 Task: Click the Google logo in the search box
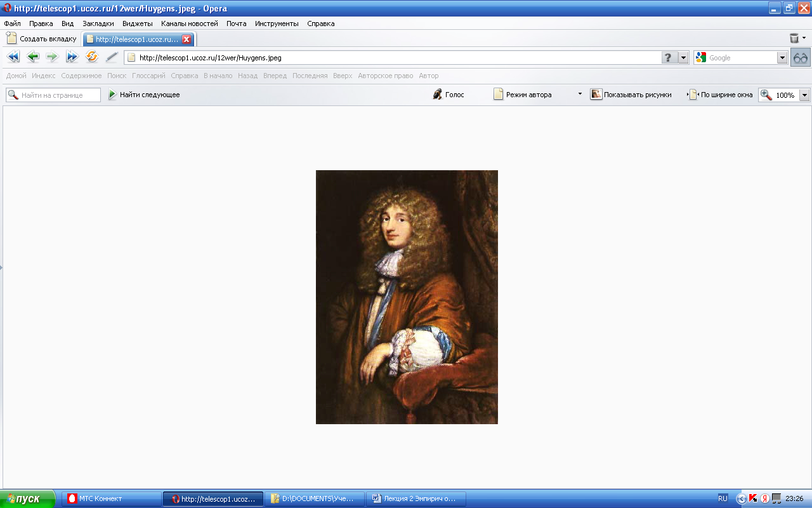coord(701,57)
